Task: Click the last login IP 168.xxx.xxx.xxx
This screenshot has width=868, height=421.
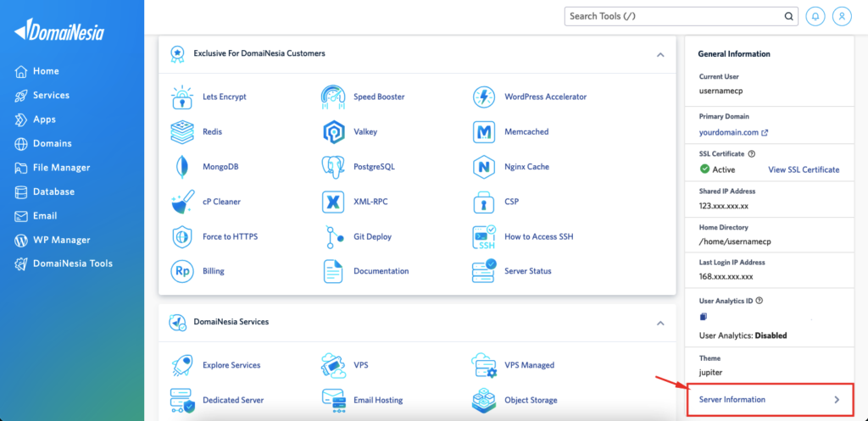Action: click(x=726, y=277)
